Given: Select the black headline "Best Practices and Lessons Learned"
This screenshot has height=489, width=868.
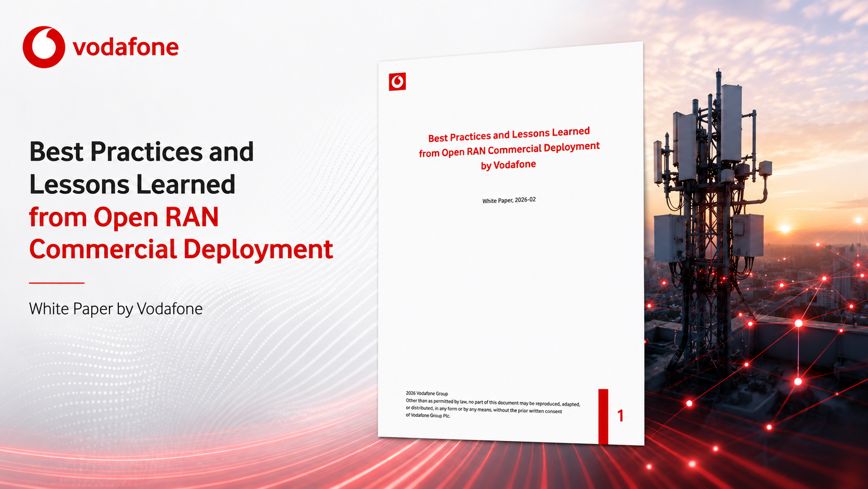Looking at the screenshot, I should [x=141, y=168].
